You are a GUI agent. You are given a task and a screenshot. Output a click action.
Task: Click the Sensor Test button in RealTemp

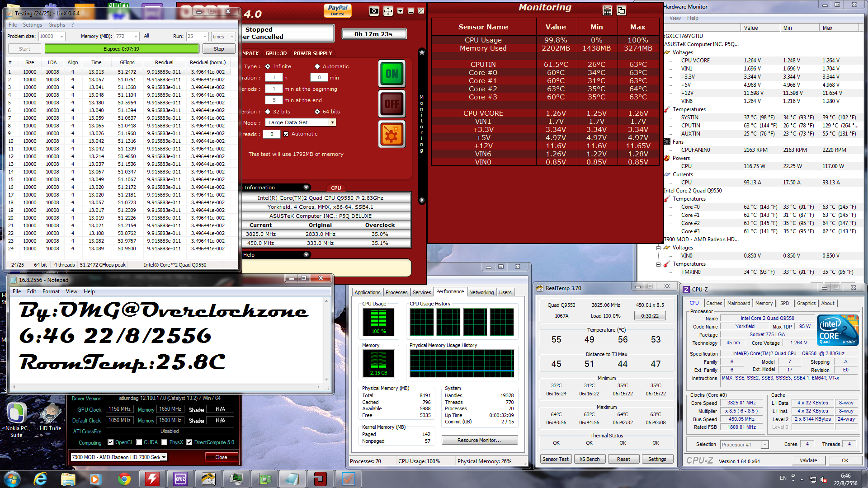(x=555, y=459)
